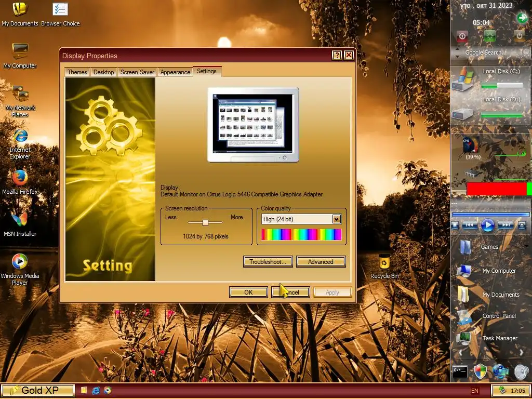532x399 pixels.
Task: Confirm with the OK button
Action: (248, 292)
